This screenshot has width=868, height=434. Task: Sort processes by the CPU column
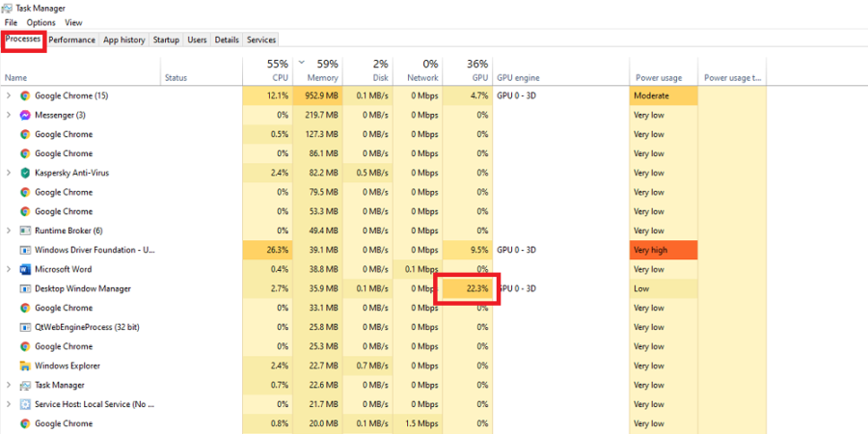click(267, 71)
